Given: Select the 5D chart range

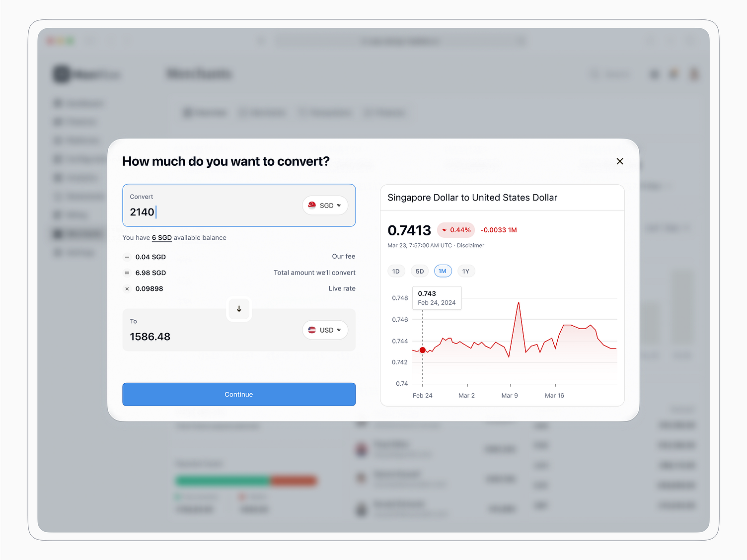Looking at the screenshot, I should [x=419, y=271].
